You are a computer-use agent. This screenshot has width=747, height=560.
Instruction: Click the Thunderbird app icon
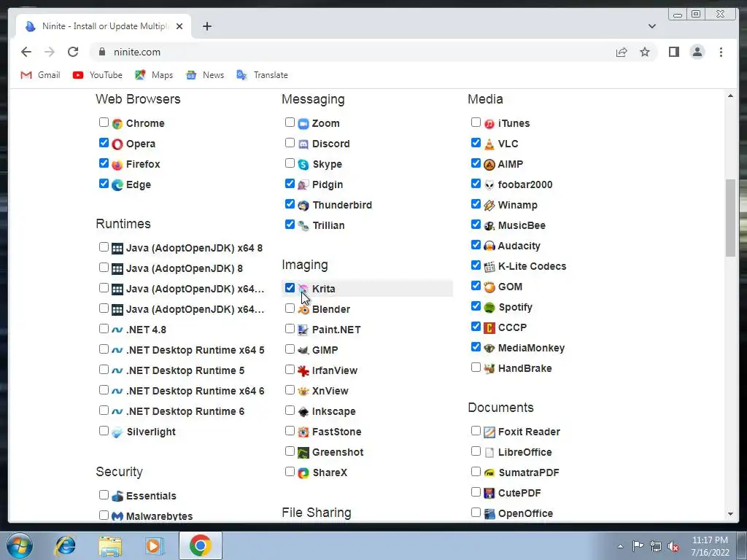coord(303,206)
